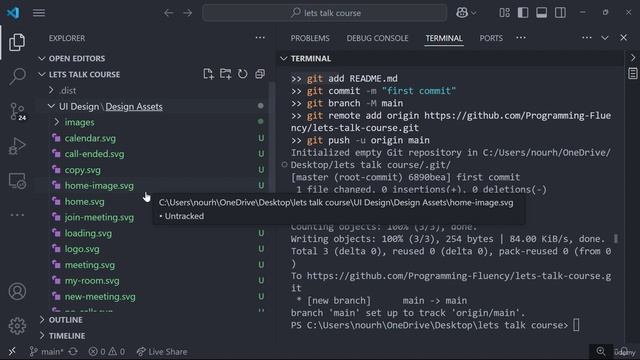Click the New File icon in explorer
The image size is (640, 360).
(x=208, y=74)
